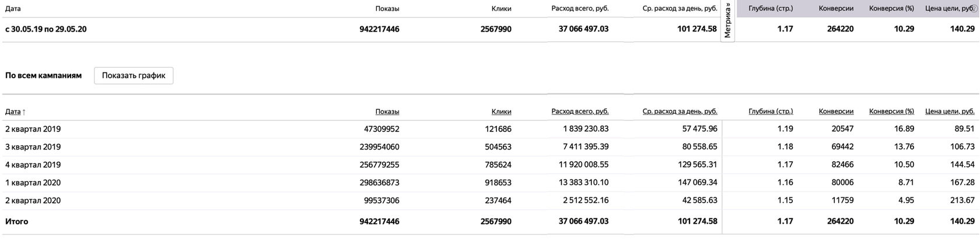Screen dimensions: 980x240
Task: Click the Показать график button
Action: pyautogui.click(x=134, y=75)
